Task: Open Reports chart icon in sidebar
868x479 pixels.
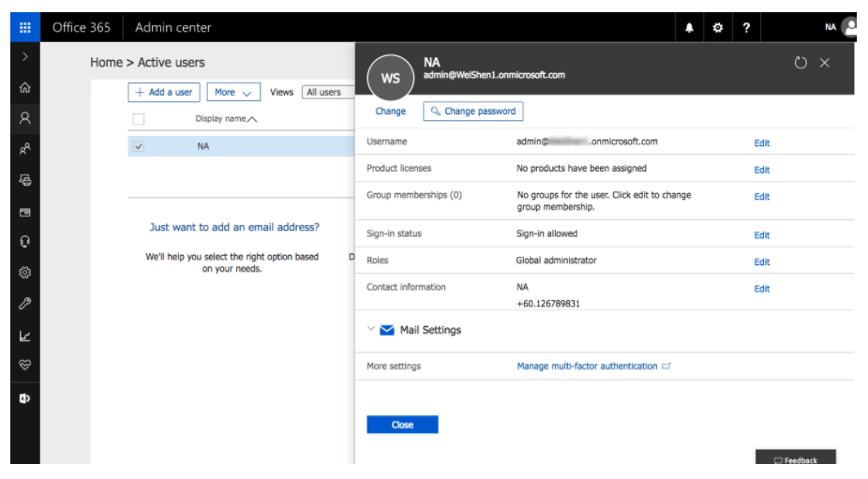Action: pyautogui.click(x=25, y=336)
